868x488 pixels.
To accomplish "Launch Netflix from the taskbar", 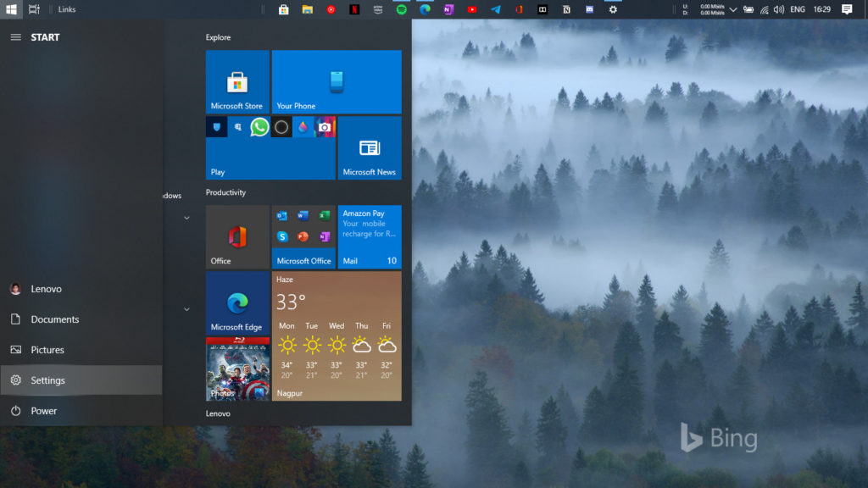I will (x=354, y=9).
